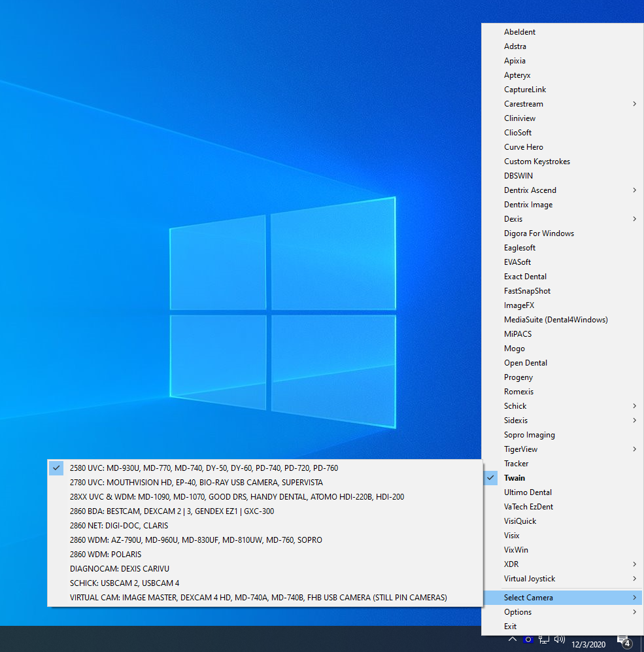The width and height of the screenshot is (644, 652).
Task: Open the 12/3/2020 taskbar date
Action: [588, 645]
